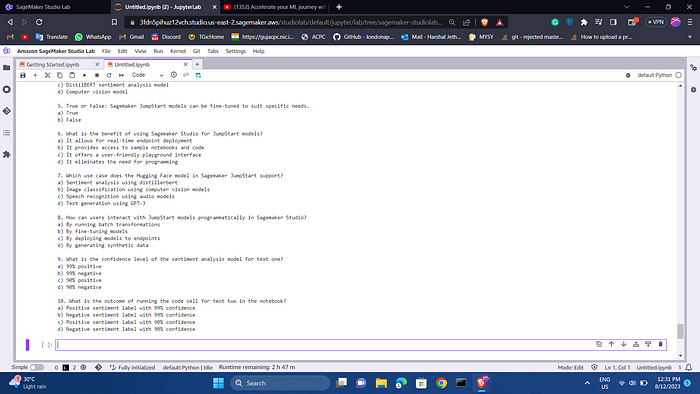The width and height of the screenshot is (700, 394).
Task: Open the Extension Manager puzzle icon
Action: point(7,154)
